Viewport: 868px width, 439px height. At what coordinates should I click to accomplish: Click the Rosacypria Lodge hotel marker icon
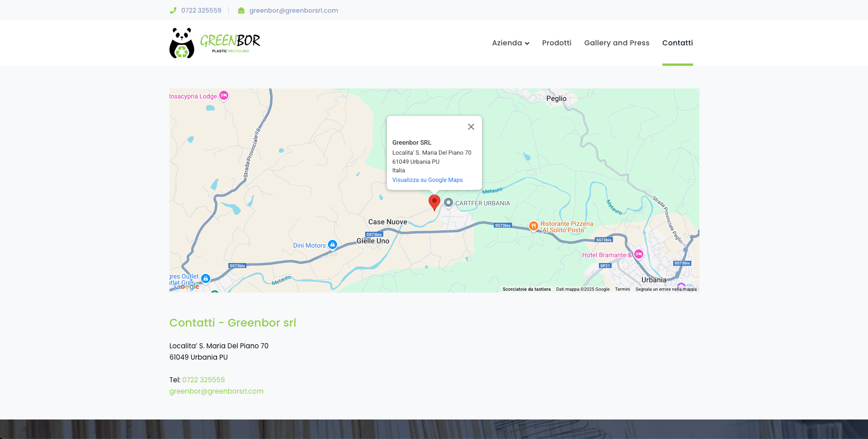click(x=224, y=96)
